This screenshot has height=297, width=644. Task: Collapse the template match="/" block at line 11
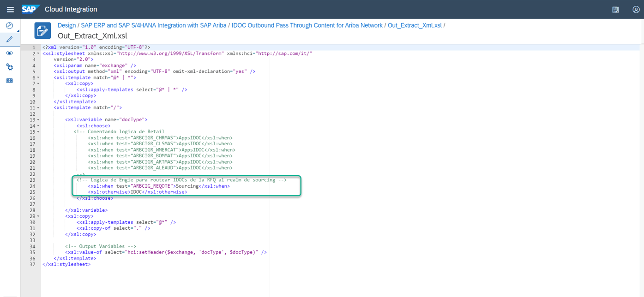pos(38,107)
